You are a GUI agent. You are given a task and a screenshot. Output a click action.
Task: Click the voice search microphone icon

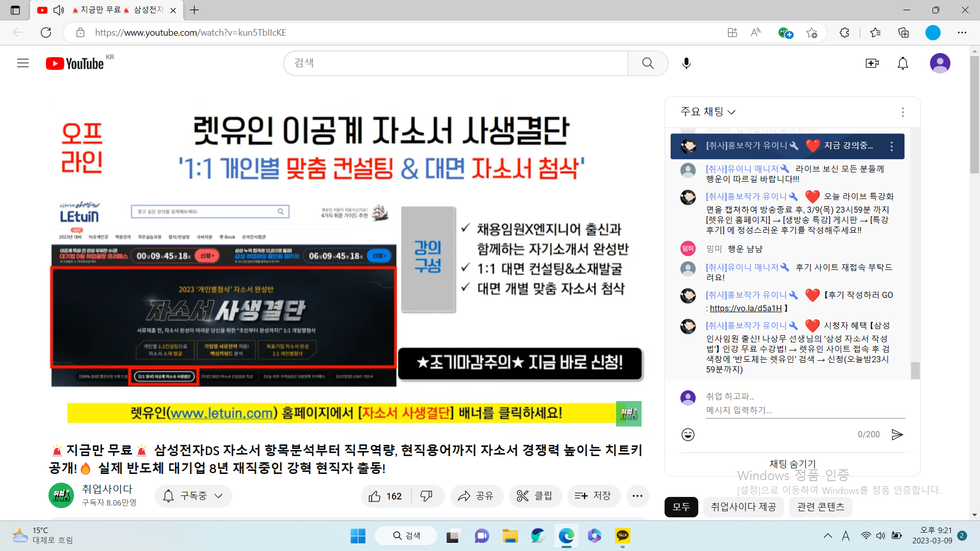[x=687, y=63]
